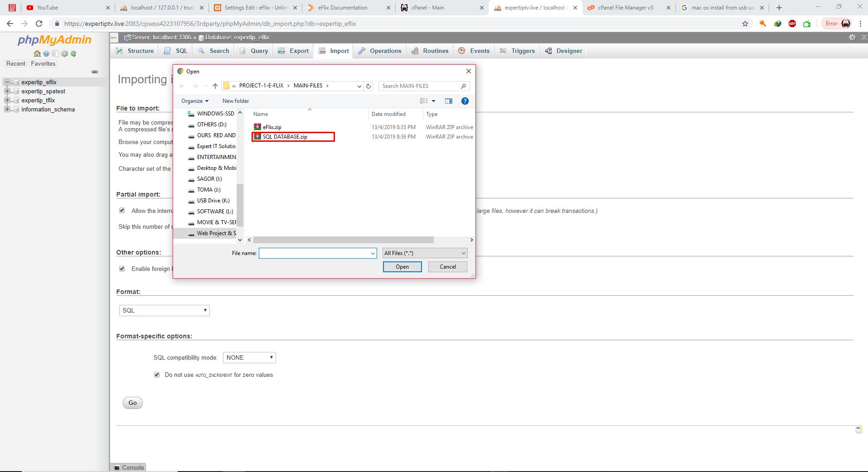868x472 pixels.
Task: Go up one folder in Open dialog
Action: click(x=215, y=86)
